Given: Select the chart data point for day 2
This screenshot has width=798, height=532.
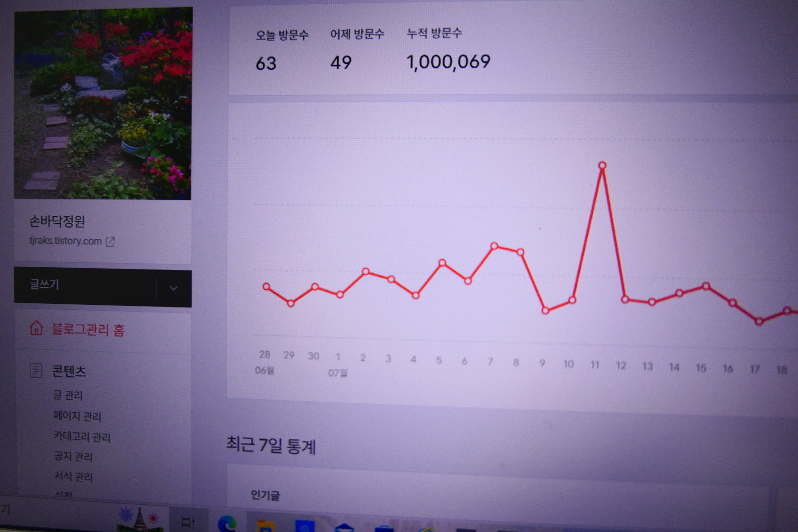Looking at the screenshot, I should pos(365,271).
